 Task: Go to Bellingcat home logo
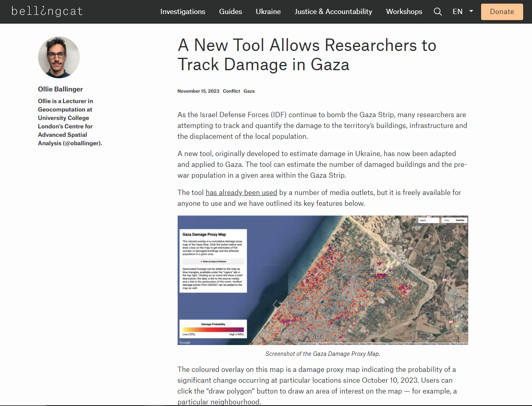(47, 11)
